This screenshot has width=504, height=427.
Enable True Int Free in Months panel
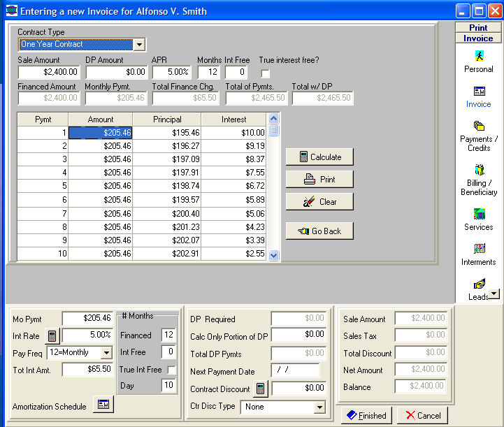(172, 370)
